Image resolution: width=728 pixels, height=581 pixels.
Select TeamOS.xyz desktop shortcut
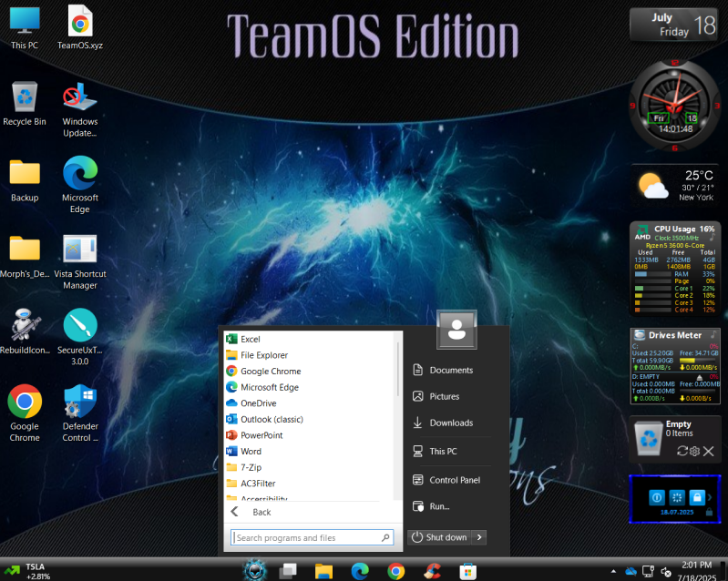80,27
